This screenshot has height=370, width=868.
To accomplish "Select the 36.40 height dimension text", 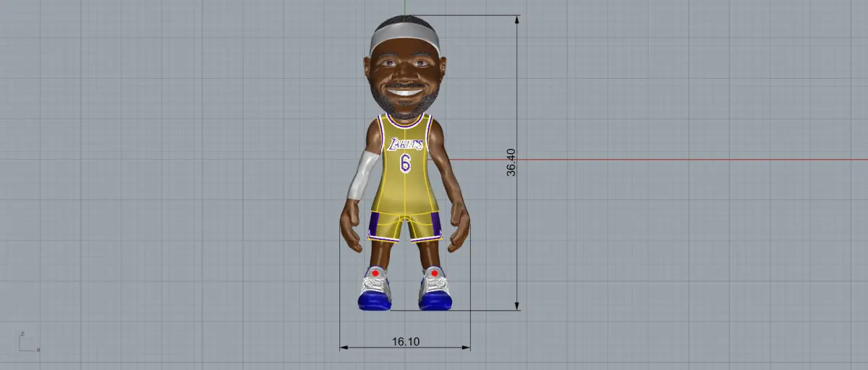I will pos(511,163).
